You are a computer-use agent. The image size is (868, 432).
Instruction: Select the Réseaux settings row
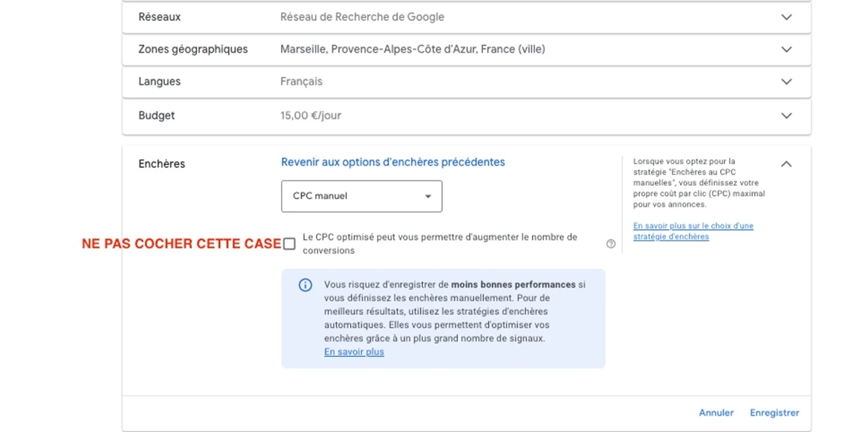coord(467,17)
